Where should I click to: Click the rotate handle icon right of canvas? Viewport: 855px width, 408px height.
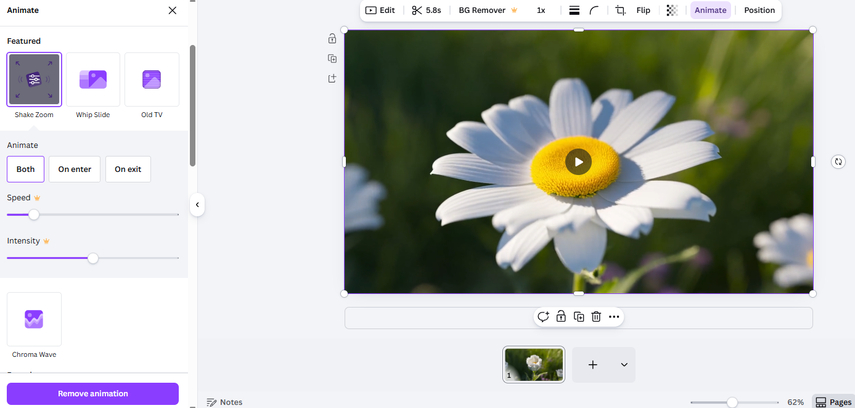pyautogui.click(x=838, y=161)
